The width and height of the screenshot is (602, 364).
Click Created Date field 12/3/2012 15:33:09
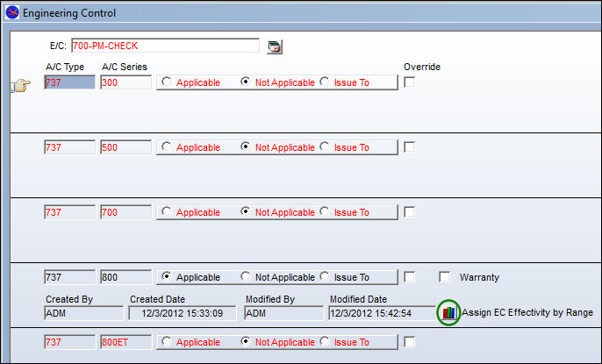point(183,313)
